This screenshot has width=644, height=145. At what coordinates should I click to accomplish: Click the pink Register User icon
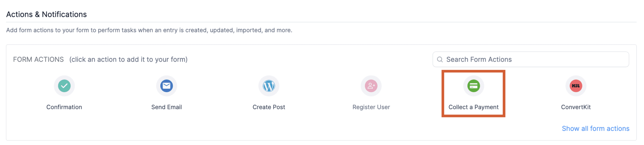[371, 86]
